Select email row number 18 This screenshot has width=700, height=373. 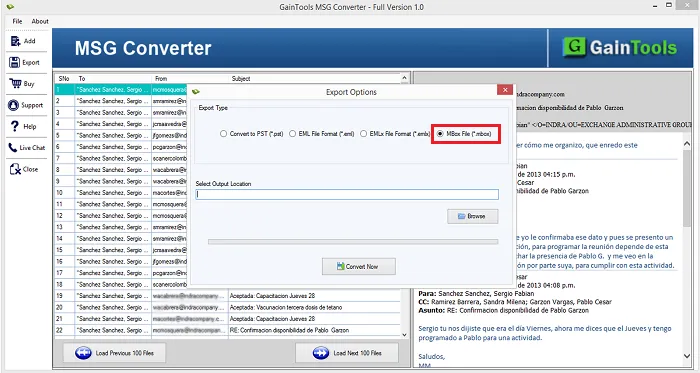121,284
